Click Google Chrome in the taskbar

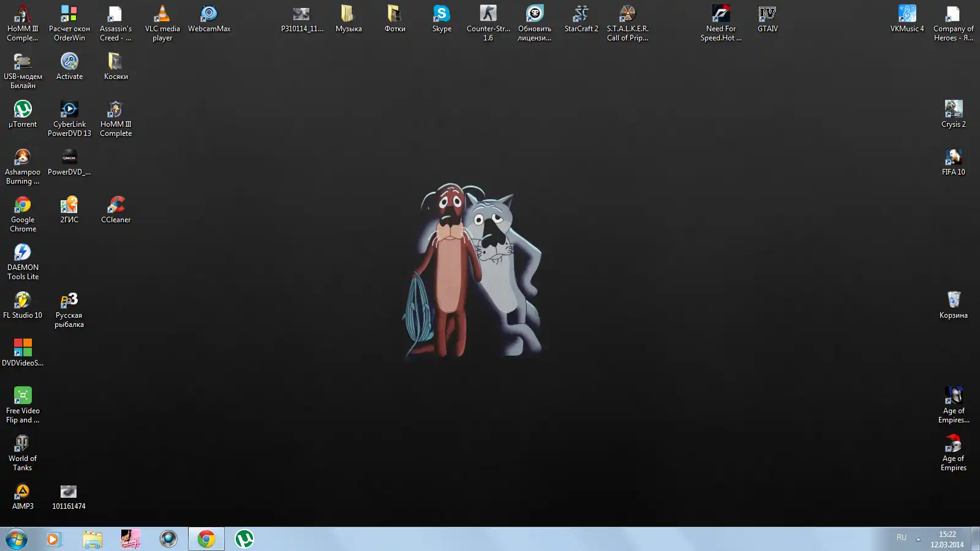point(206,539)
